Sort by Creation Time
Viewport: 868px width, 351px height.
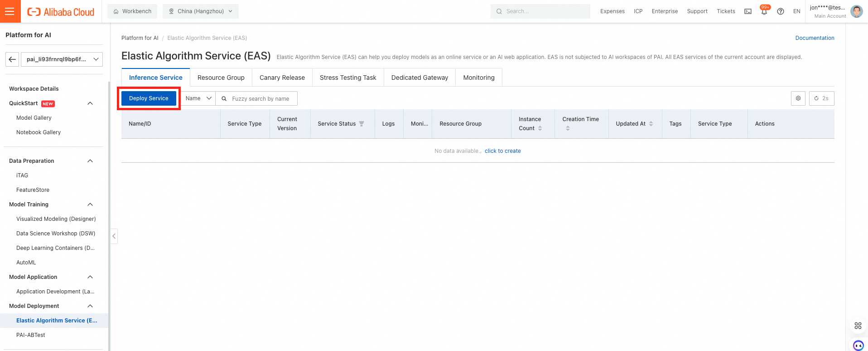[x=568, y=128]
